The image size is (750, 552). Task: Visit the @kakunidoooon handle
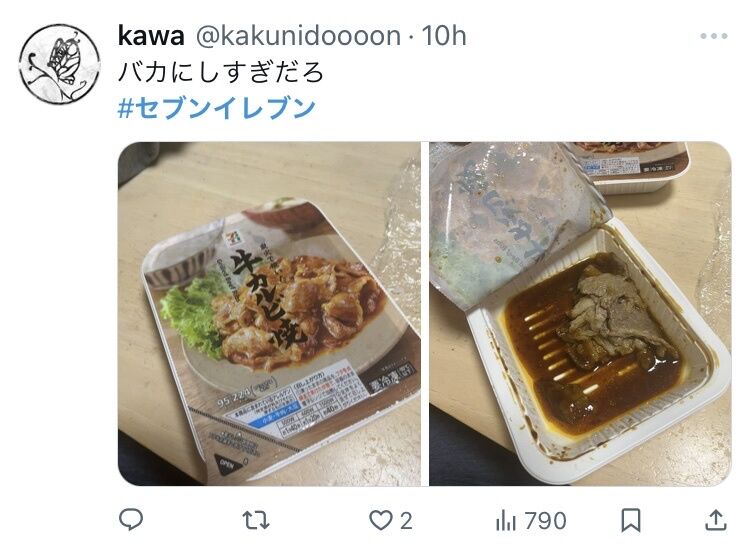point(298,36)
